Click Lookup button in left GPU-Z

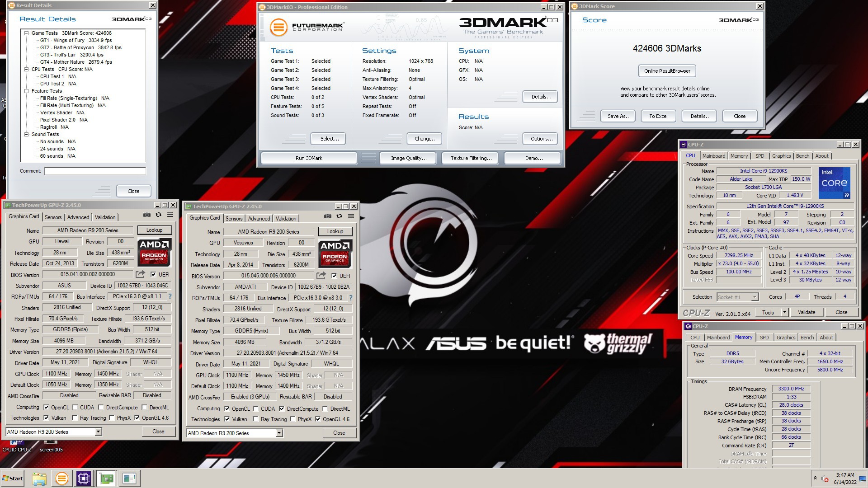pyautogui.click(x=154, y=230)
